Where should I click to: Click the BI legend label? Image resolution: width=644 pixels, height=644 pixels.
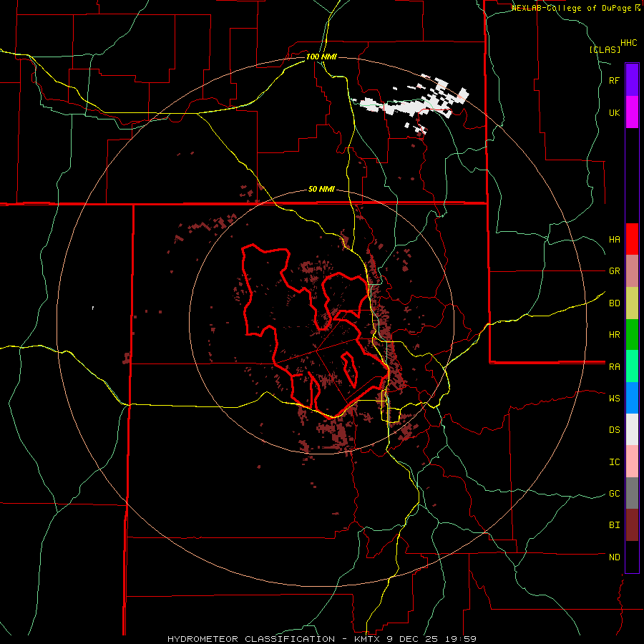pyautogui.click(x=615, y=525)
